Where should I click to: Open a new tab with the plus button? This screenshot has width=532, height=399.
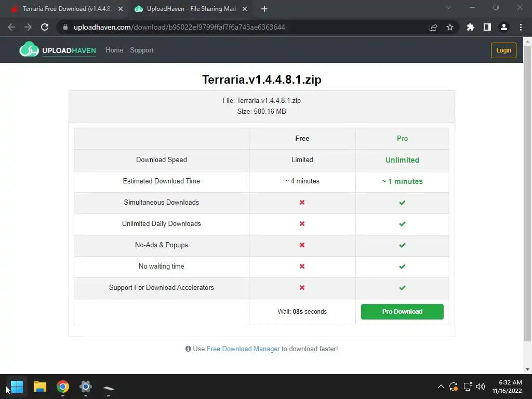coord(264,9)
